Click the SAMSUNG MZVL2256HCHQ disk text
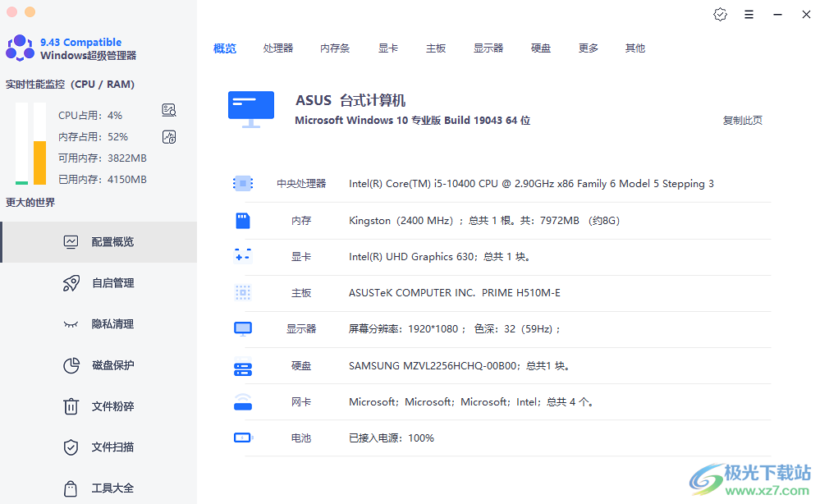This screenshot has height=504, width=820. 459,366
